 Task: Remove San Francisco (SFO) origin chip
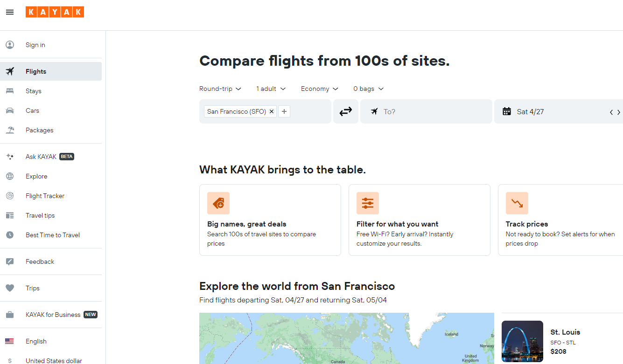[272, 111]
